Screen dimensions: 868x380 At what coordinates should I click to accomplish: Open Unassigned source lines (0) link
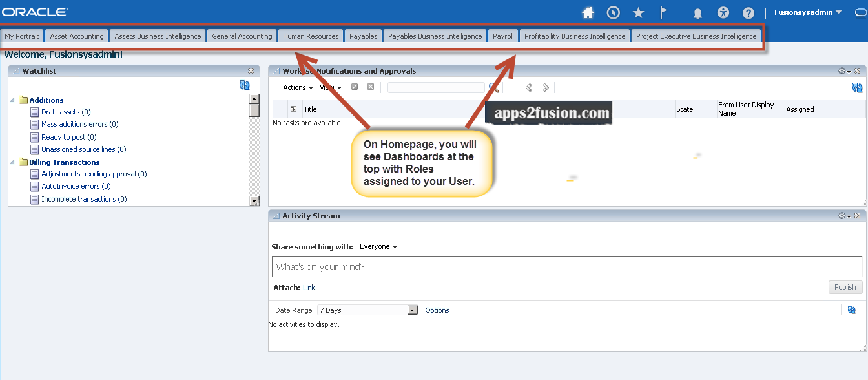point(84,149)
